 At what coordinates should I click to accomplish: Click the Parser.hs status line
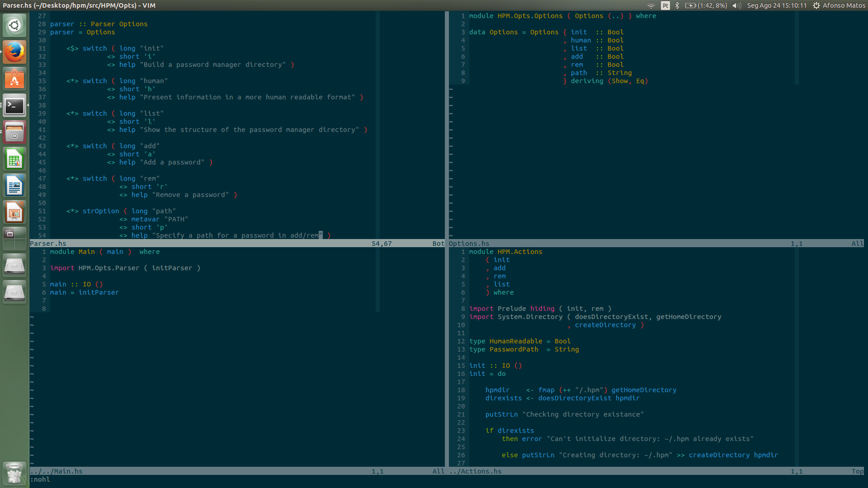[237, 244]
